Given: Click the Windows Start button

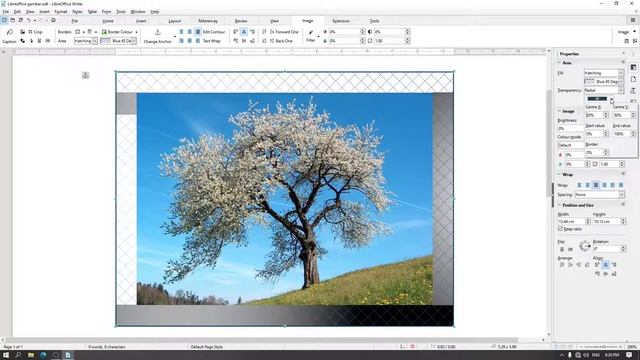Looking at the screenshot, I should [6, 355].
